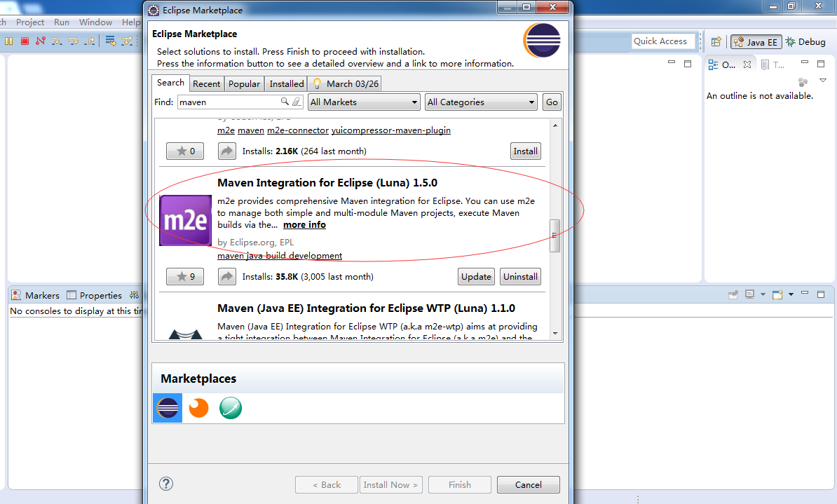The image size is (837, 504).
Task: Open the Popular tab
Action: [244, 84]
